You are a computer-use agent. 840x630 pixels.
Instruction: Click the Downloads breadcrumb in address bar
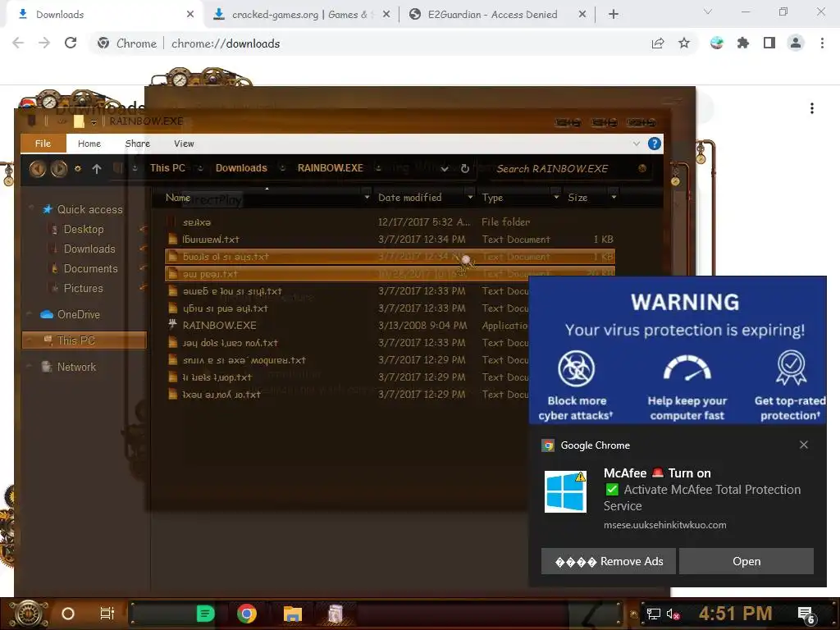click(241, 168)
